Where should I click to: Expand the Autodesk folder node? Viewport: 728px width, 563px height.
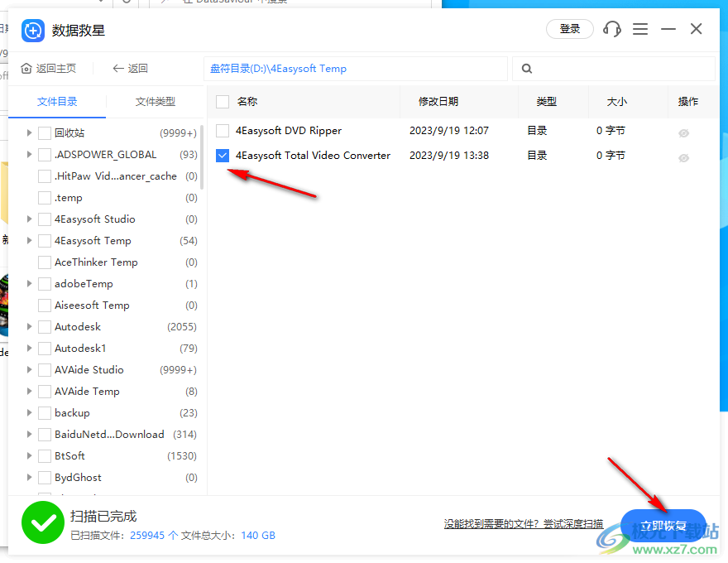pyautogui.click(x=30, y=327)
